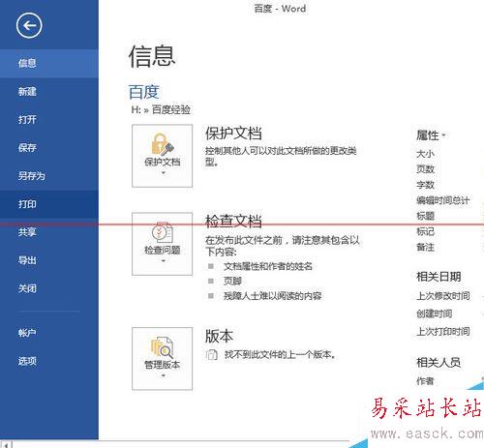This screenshot has width=484, height=448.
Task: Click the 作者 label under 相关人员
Action: pos(425,381)
